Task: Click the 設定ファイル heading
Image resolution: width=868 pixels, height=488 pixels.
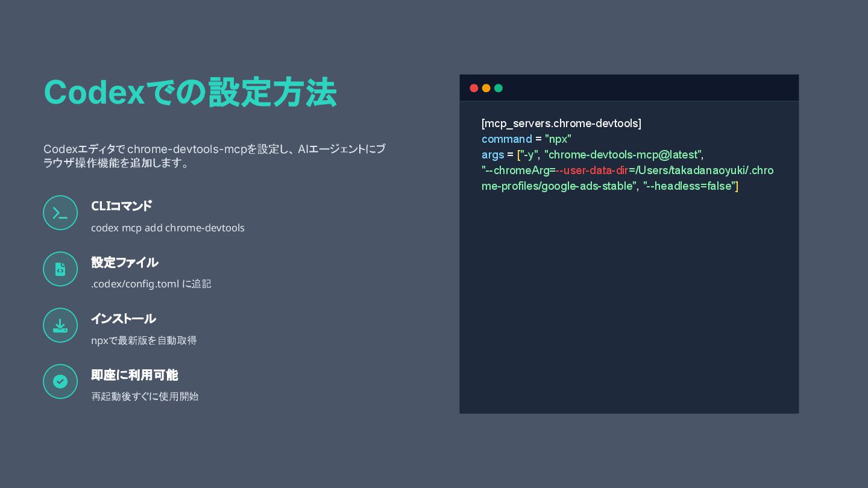Action: coord(125,263)
